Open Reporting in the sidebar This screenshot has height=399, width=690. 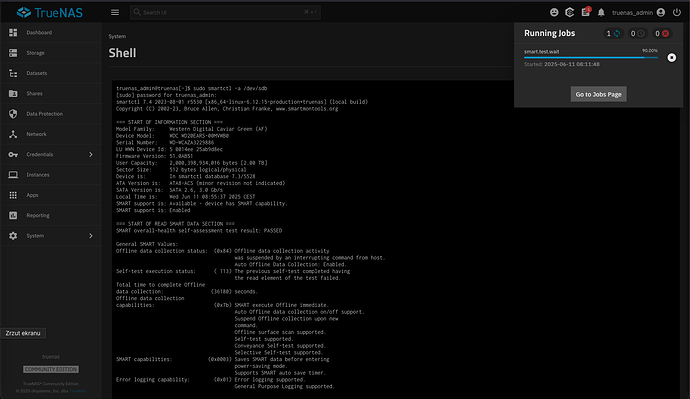coord(51,215)
